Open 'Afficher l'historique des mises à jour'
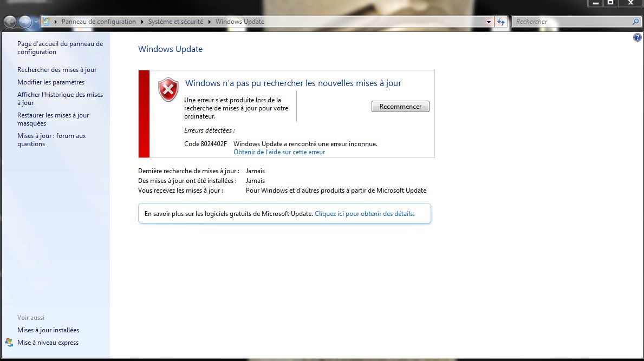644x361 pixels. tap(60, 99)
